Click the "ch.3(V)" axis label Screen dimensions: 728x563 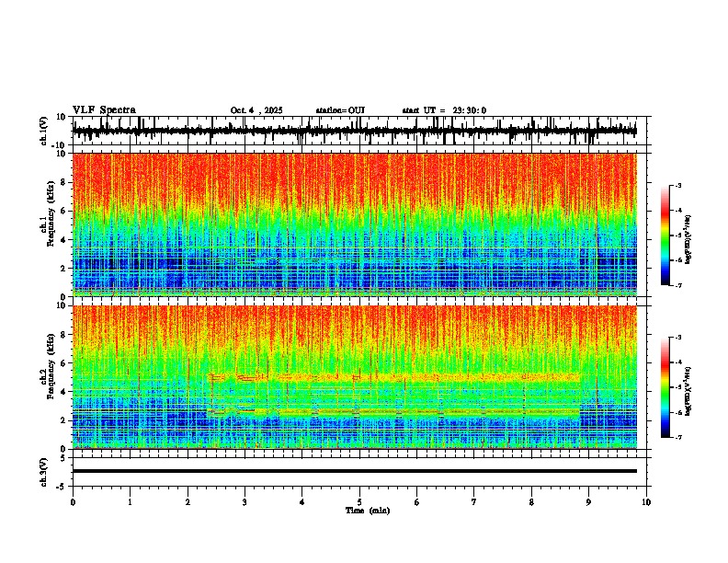click(x=44, y=472)
